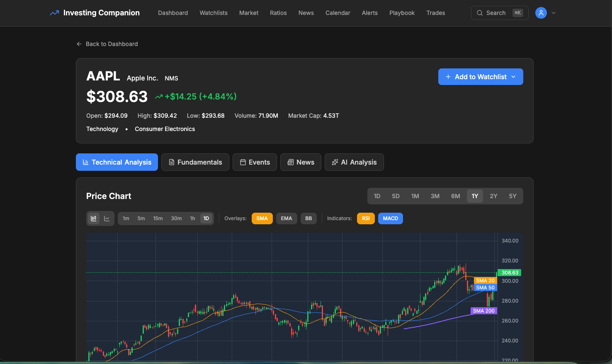Image resolution: width=612 pixels, height=364 pixels.
Task: Toggle the BB overlay
Action: click(308, 218)
